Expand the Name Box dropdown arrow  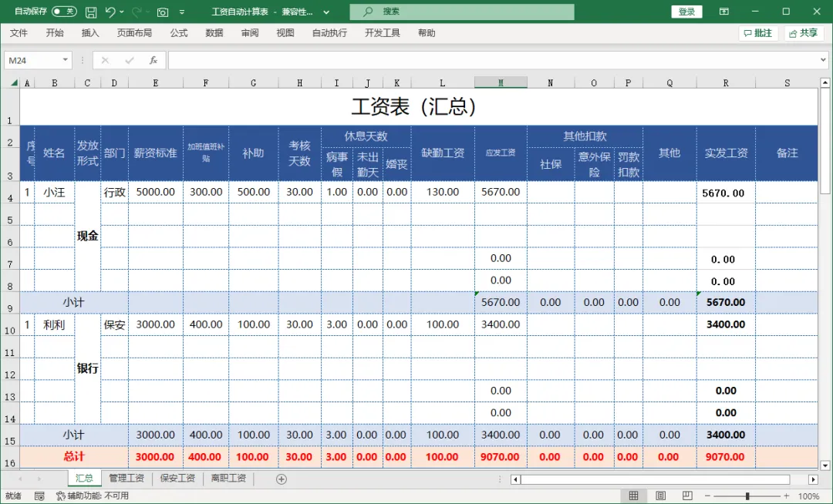coord(66,60)
